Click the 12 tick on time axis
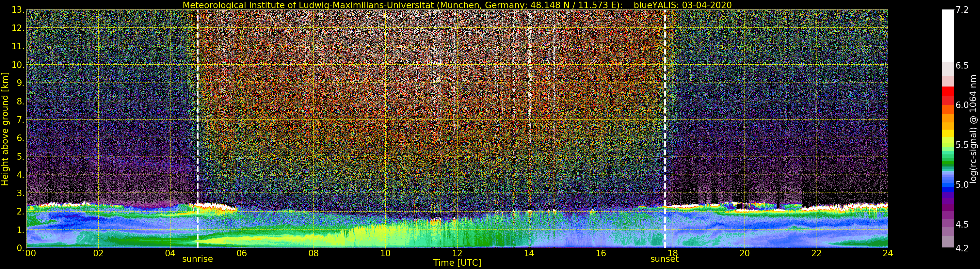The width and height of the screenshot is (980, 269). click(457, 253)
